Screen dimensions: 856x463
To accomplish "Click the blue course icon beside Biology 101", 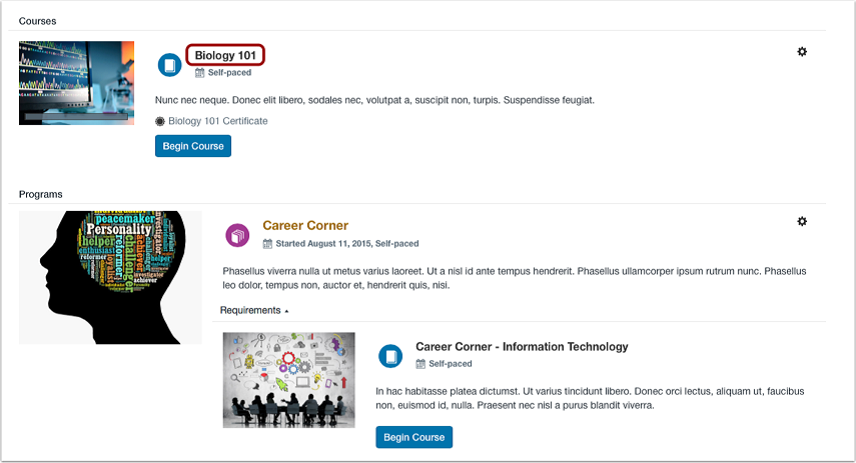I will 169,65.
